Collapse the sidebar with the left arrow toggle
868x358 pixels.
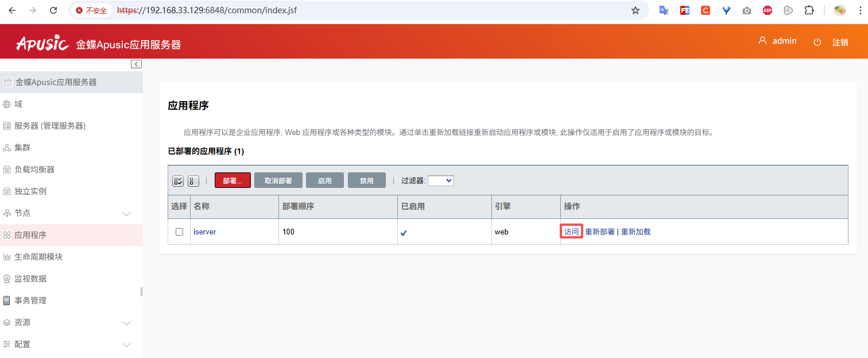click(136, 64)
